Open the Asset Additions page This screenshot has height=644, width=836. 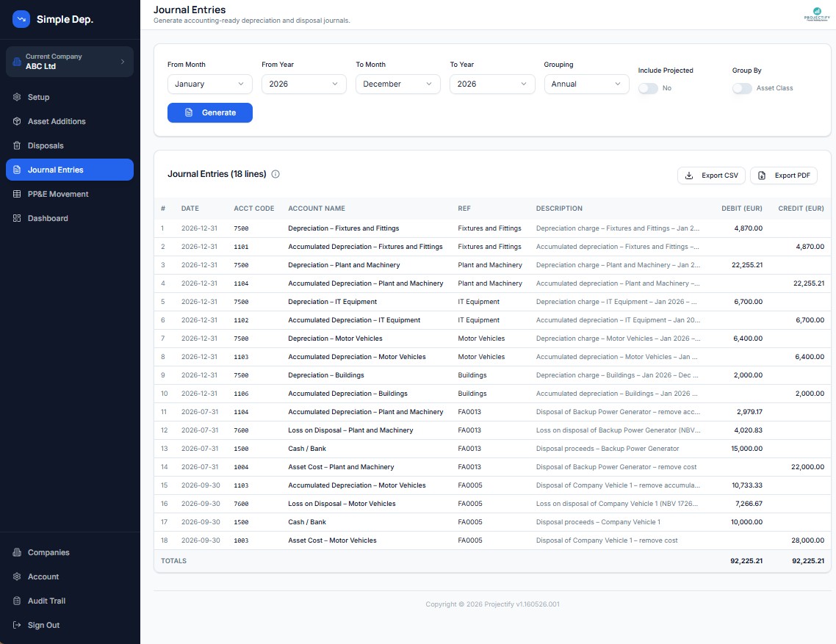tap(70, 121)
